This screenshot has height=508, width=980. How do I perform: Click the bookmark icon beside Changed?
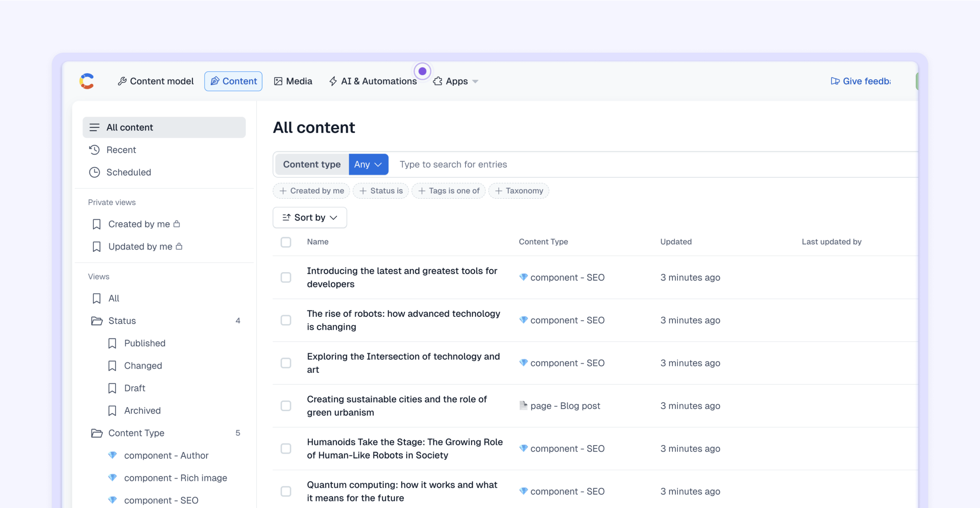click(x=112, y=366)
